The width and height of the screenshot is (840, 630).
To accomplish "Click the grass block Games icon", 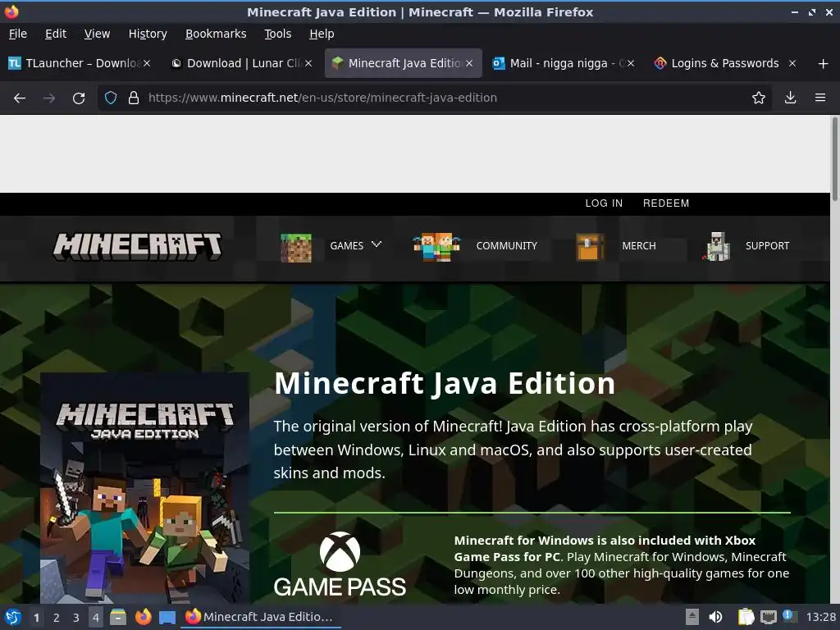I will point(295,248).
